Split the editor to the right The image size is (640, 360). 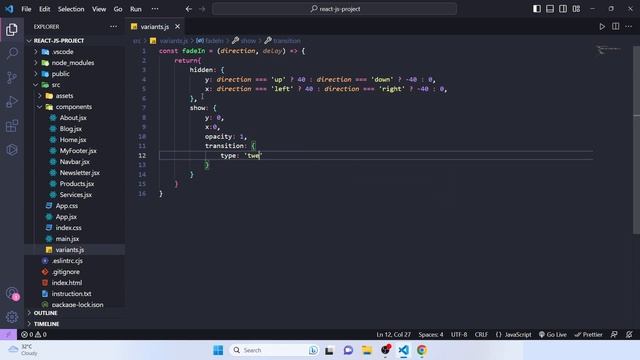[615, 27]
